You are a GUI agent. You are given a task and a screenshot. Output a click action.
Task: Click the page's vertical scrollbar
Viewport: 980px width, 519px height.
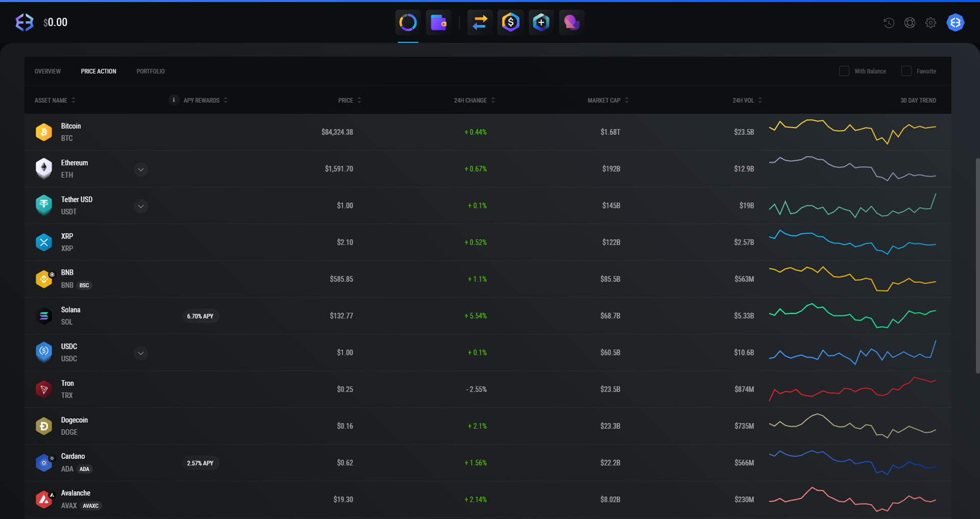click(x=977, y=265)
